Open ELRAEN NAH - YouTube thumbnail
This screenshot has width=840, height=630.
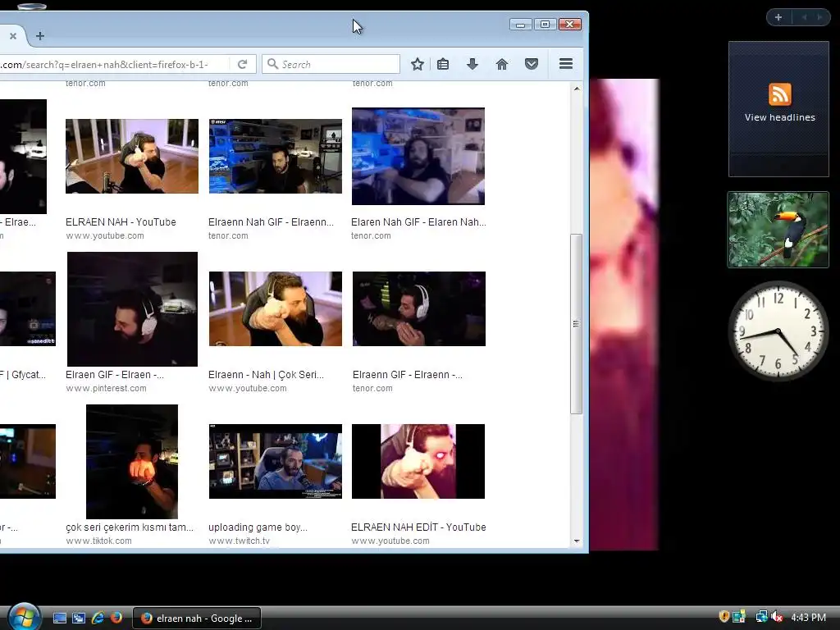(132, 156)
